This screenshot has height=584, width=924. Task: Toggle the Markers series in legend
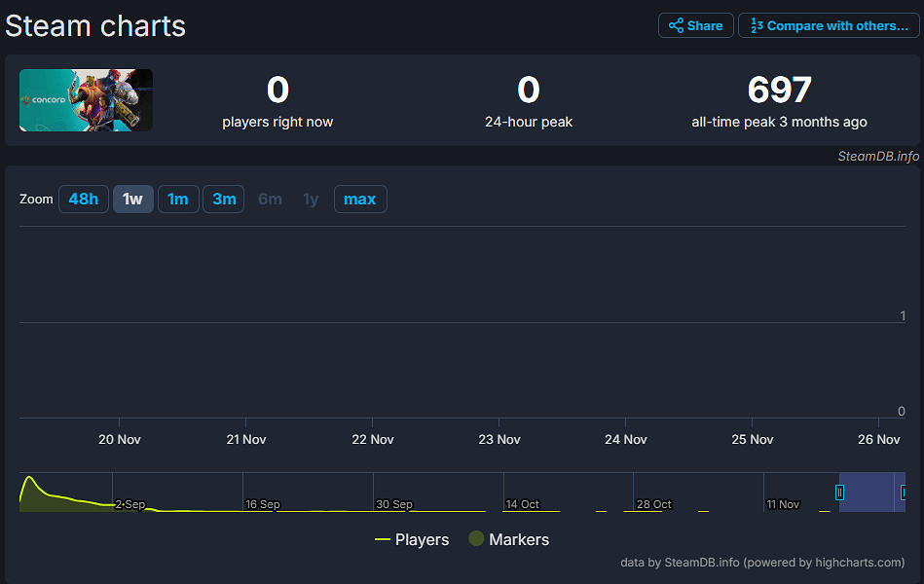point(508,539)
